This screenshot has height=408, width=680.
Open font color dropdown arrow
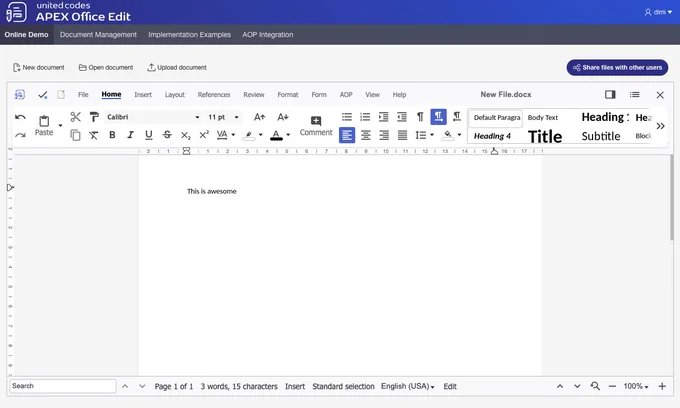coord(288,135)
